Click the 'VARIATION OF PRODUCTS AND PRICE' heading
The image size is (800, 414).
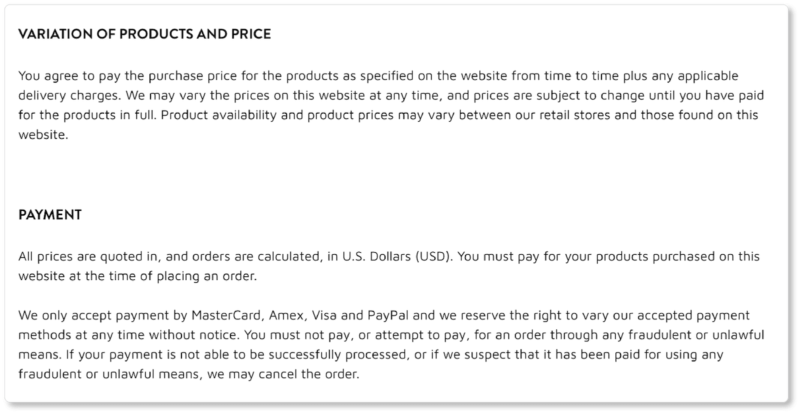pyautogui.click(x=144, y=34)
